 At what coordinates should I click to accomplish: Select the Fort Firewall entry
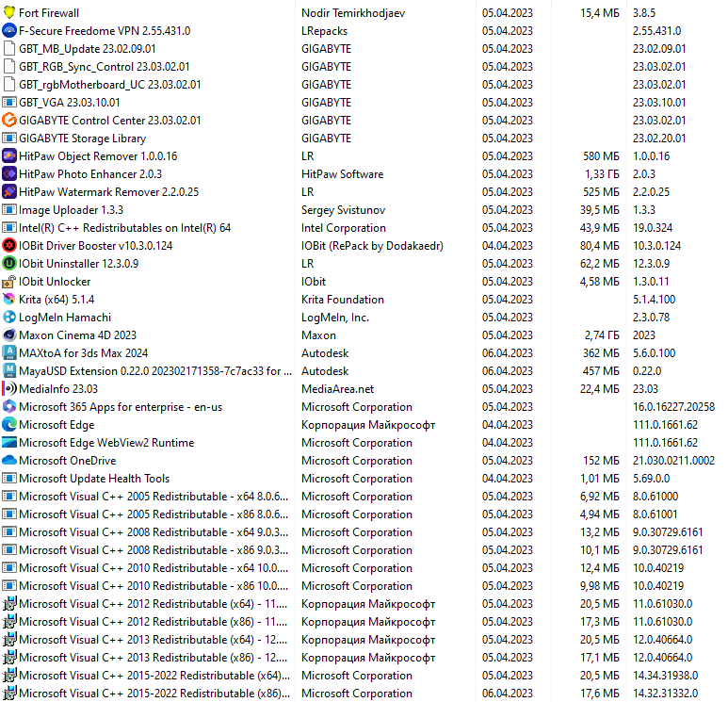pos(49,12)
